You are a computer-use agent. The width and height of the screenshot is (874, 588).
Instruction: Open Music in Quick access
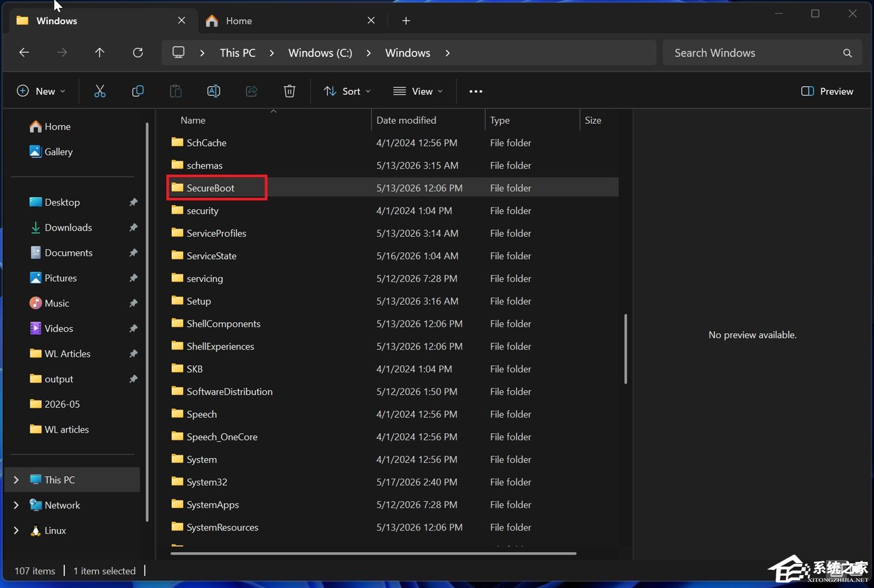pyautogui.click(x=49, y=303)
